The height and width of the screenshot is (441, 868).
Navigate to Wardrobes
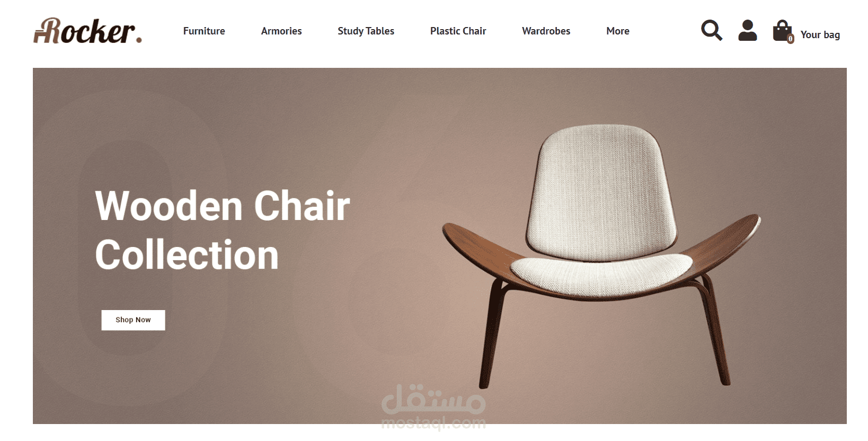tap(546, 31)
